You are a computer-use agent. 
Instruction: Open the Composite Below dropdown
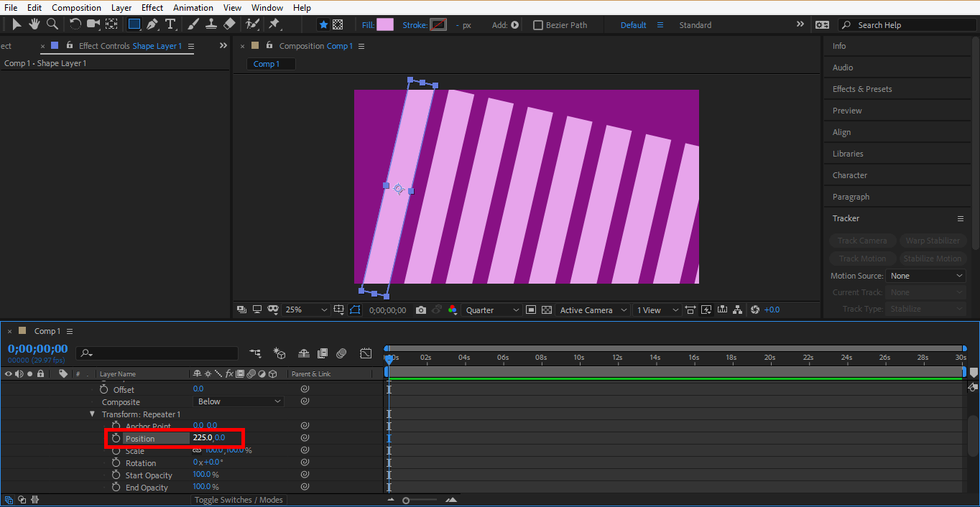tap(239, 401)
